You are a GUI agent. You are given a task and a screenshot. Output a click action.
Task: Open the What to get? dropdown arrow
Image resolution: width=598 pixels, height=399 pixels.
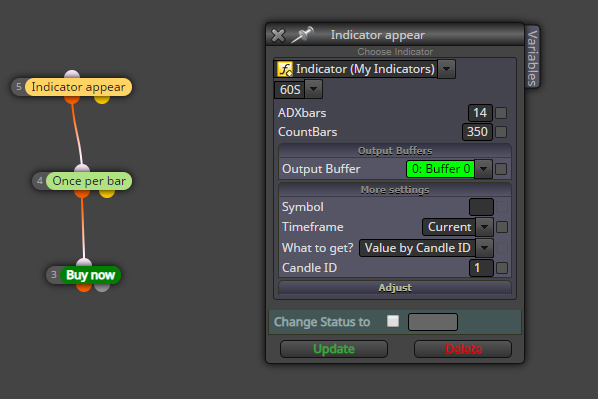click(484, 248)
